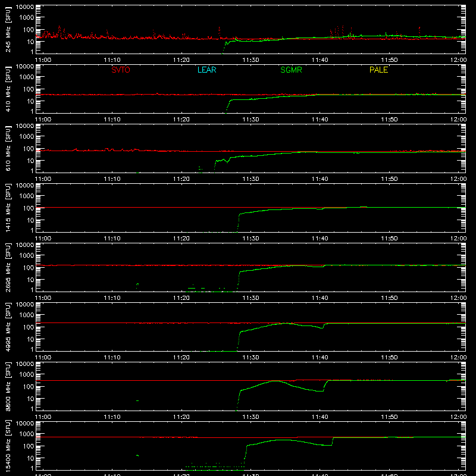
Task: Select the '2695 MHz [SFU]' axis label
Action: tap(8, 267)
